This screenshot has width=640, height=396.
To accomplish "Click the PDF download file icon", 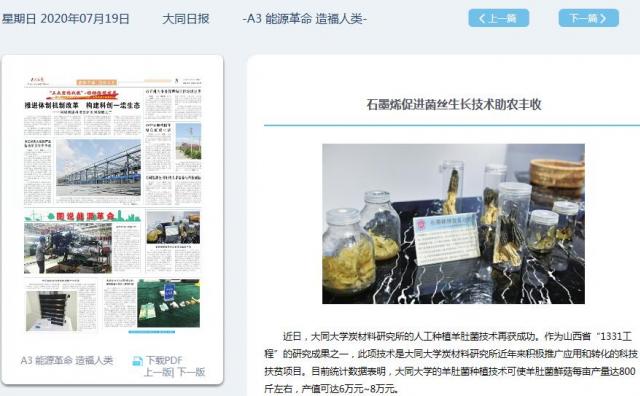I will [x=138, y=361].
